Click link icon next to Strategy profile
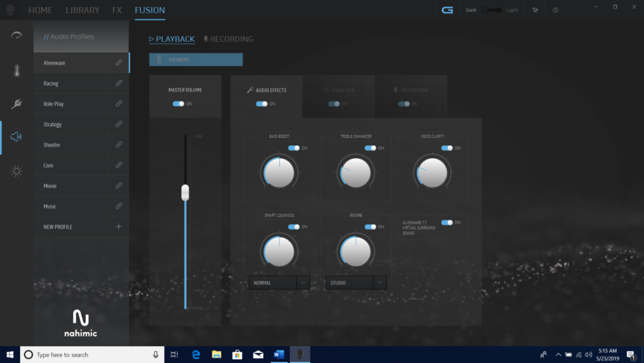Image resolution: width=644 pixels, height=363 pixels. click(119, 124)
